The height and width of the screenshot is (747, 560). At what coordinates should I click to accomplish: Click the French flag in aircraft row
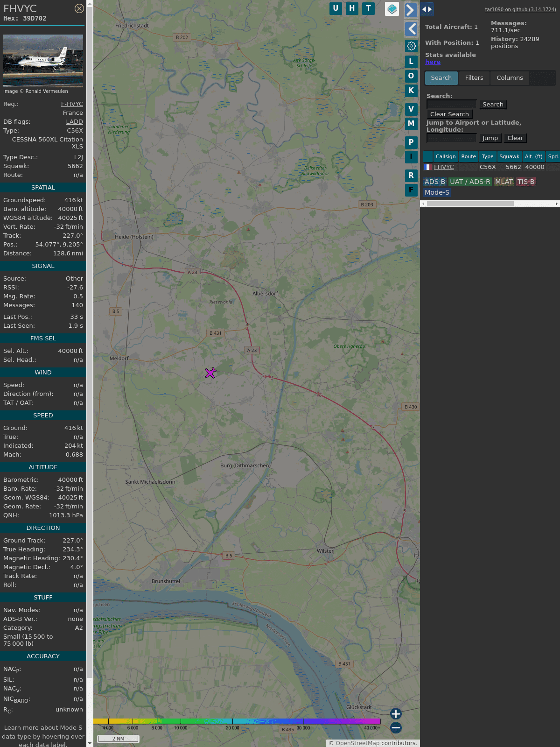click(427, 167)
